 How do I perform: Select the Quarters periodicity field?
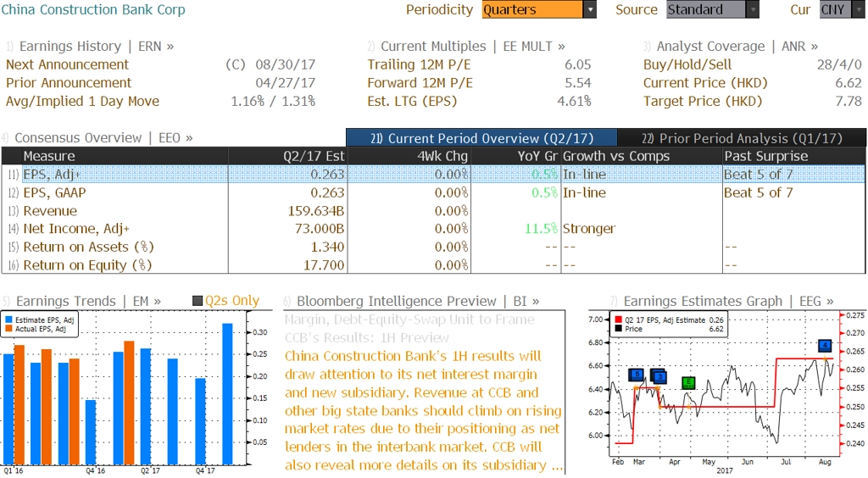point(532,9)
